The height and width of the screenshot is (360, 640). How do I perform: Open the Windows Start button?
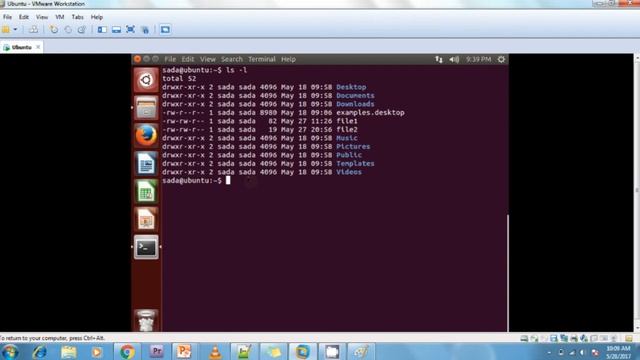click(9, 352)
